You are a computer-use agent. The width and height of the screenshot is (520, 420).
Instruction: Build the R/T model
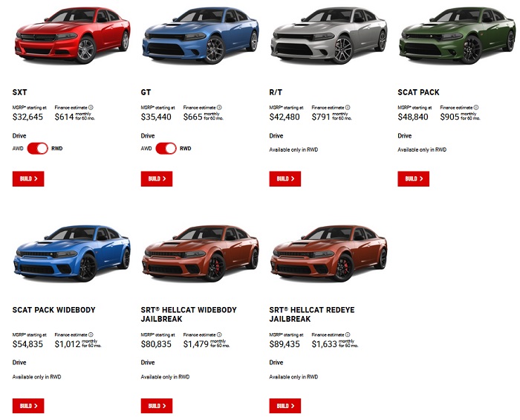285,179
